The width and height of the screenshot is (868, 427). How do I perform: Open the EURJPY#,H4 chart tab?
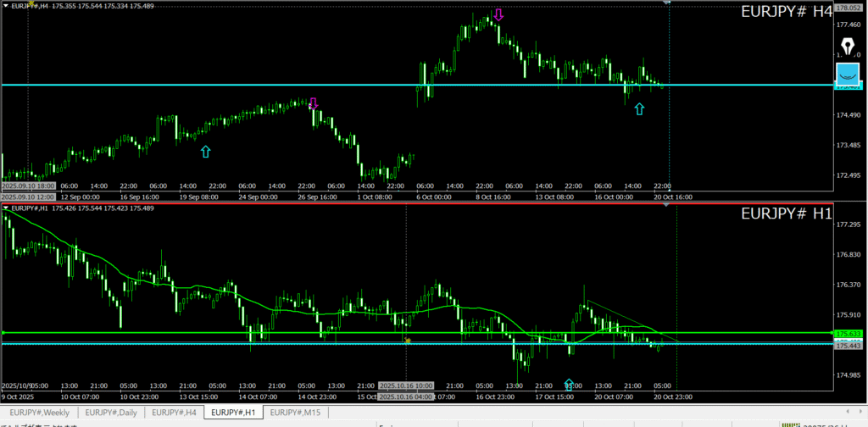click(x=175, y=412)
